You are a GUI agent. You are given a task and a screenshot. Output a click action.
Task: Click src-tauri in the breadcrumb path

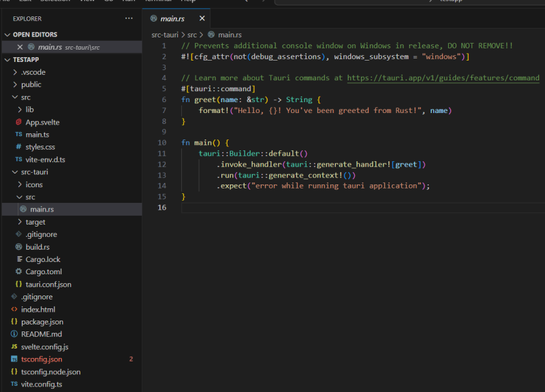point(165,34)
